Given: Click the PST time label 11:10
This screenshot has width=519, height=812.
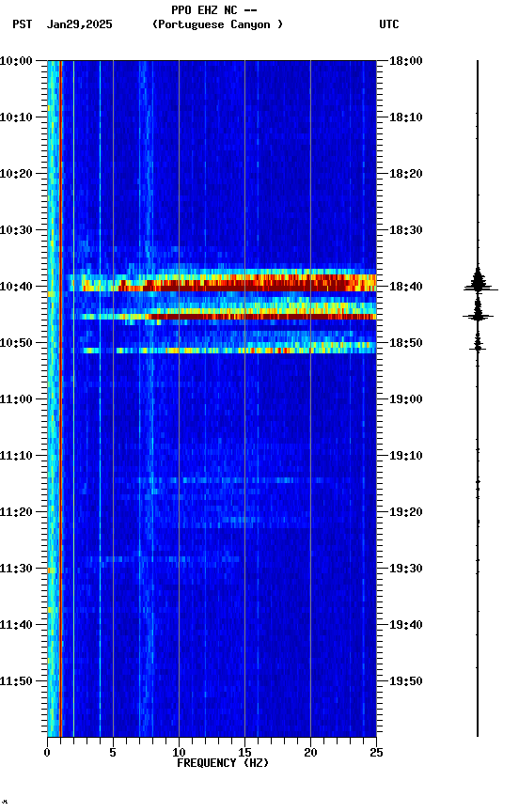Looking at the screenshot, I should pos(16,456).
